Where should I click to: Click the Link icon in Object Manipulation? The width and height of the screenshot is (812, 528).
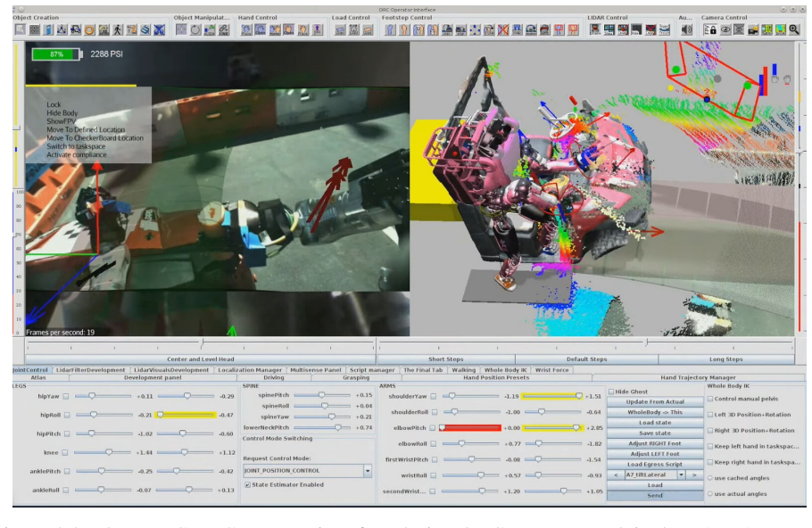point(224,29)
